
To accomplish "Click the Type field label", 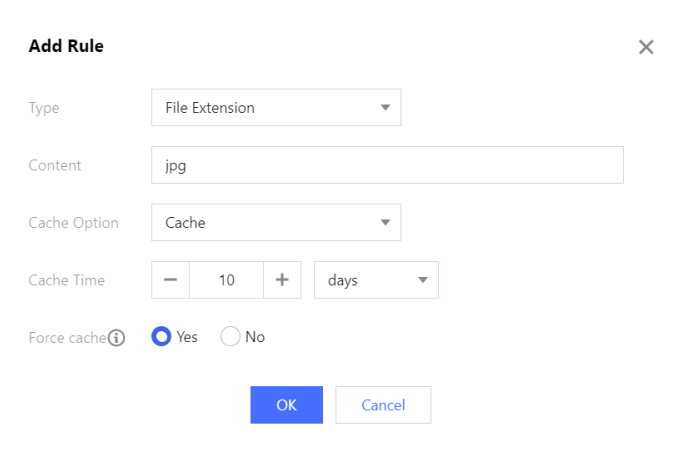I will coord(44,108).
